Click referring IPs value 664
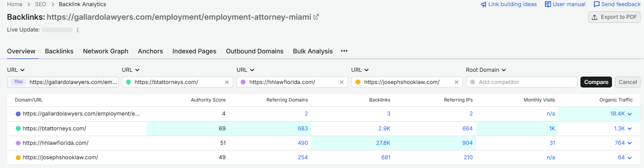644x168 pixels. [x=467, y=129]
